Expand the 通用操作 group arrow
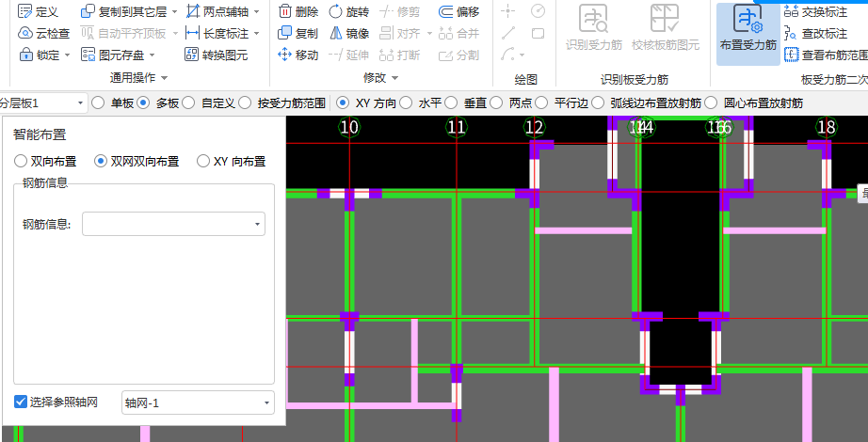The width and height of the screenshot is (868, 442). [164, 78]
